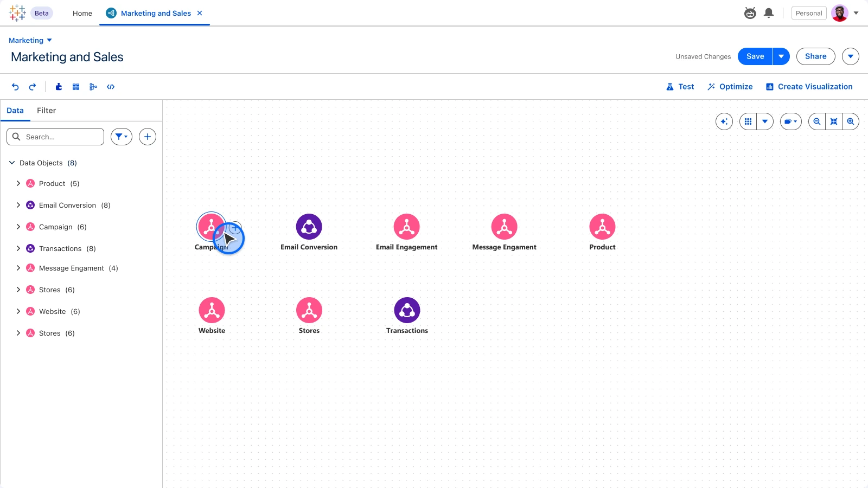Select the Stores node on canvas
Screen dimensions: 868x488
pyautogui.click(x=309, y=310)
